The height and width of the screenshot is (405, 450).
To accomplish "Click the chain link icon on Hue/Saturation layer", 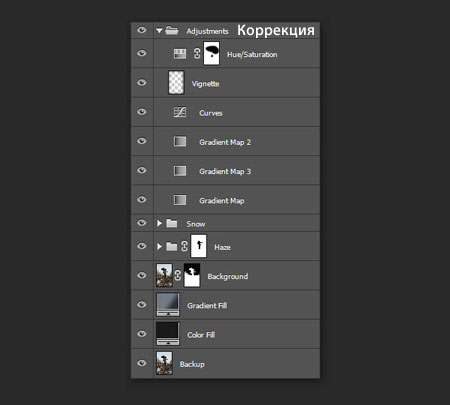I will point(197,53).
